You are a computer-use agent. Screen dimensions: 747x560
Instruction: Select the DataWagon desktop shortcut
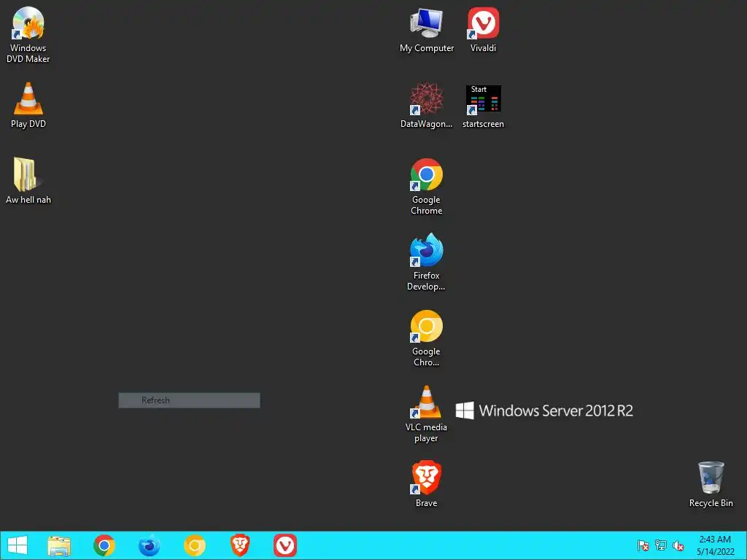tap(426, 106)
